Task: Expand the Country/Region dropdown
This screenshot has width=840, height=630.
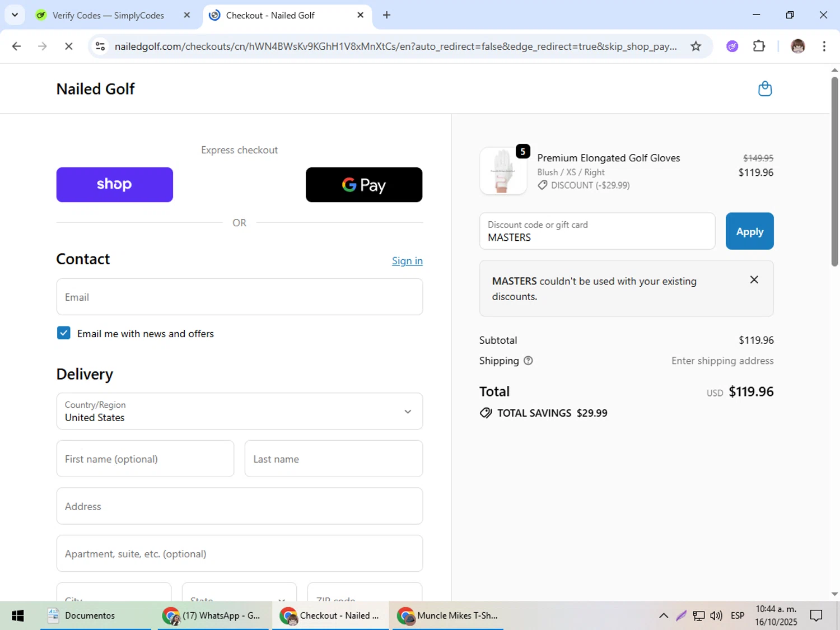Action: (x=240, y=411)
